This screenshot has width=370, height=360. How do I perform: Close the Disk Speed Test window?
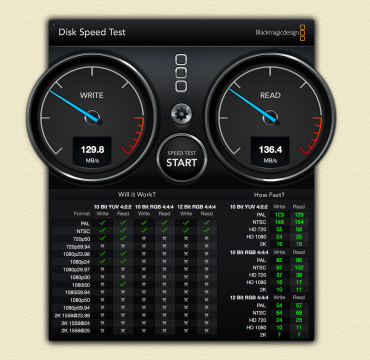click(x=54, y=24)
